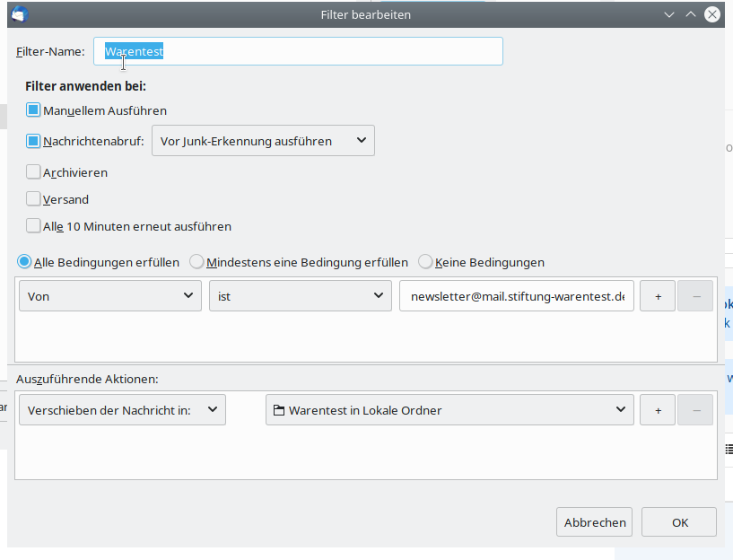Uncheck the Nachrichtenabruf checkbox
The image size is (733, 560).
(x=33, y=141)
